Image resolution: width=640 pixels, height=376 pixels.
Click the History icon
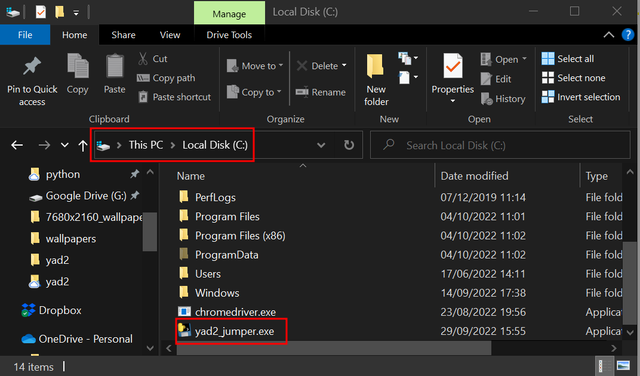tap(487, 99)
